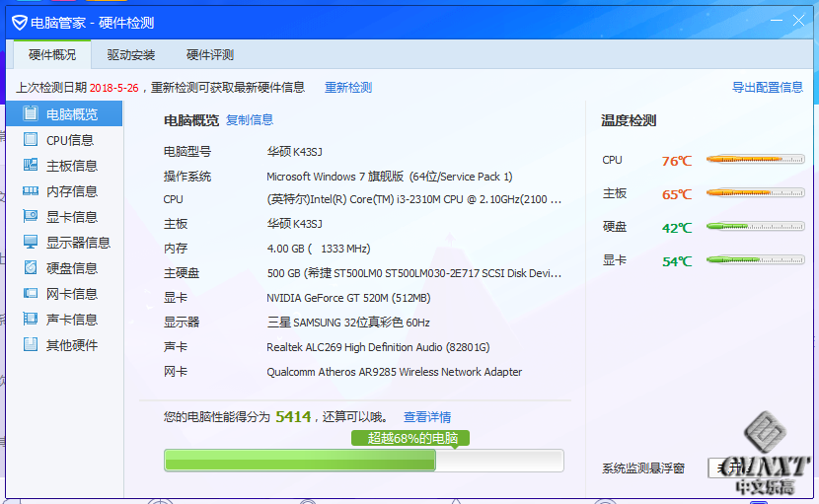Open the CPU信息 sidebar icon
Image resolution: width=819 pixels, height=504 pixels.
(x=31, y=140)
